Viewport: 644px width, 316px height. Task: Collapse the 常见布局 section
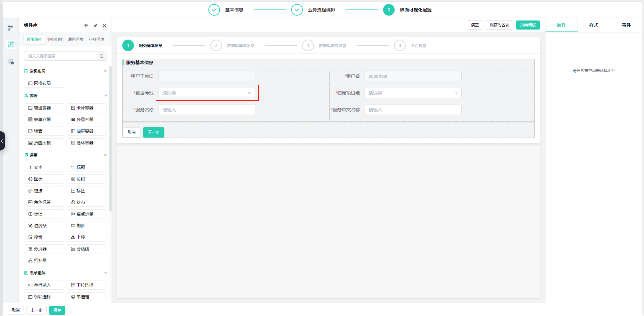coord(106,71)
